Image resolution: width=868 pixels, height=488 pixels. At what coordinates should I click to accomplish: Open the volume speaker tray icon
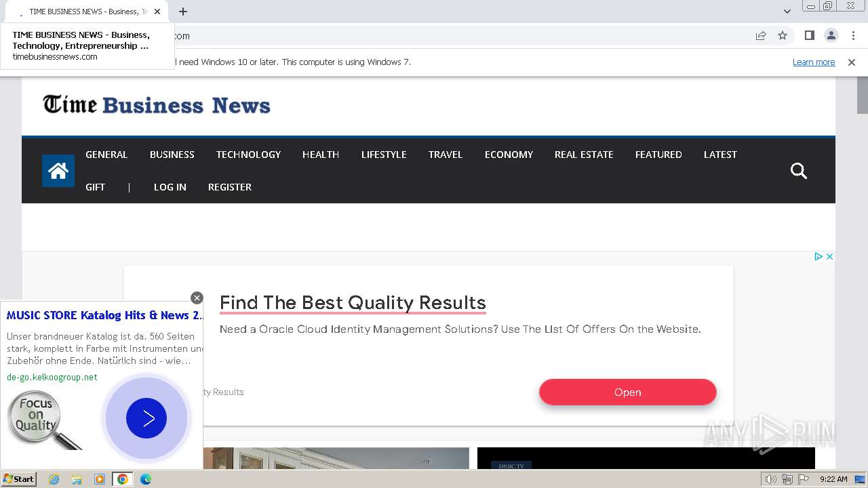(770, 479)
